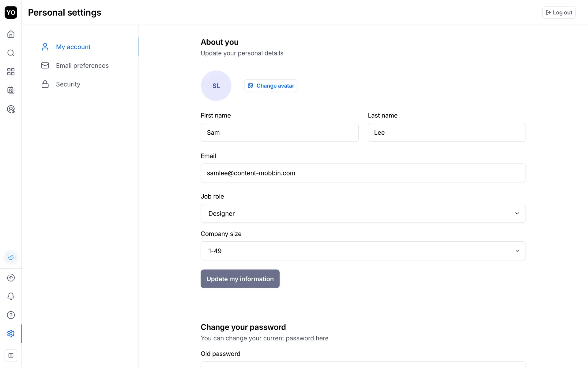Click Update my information button
This screenshot has height=368, width=588.
pos(240,279)
